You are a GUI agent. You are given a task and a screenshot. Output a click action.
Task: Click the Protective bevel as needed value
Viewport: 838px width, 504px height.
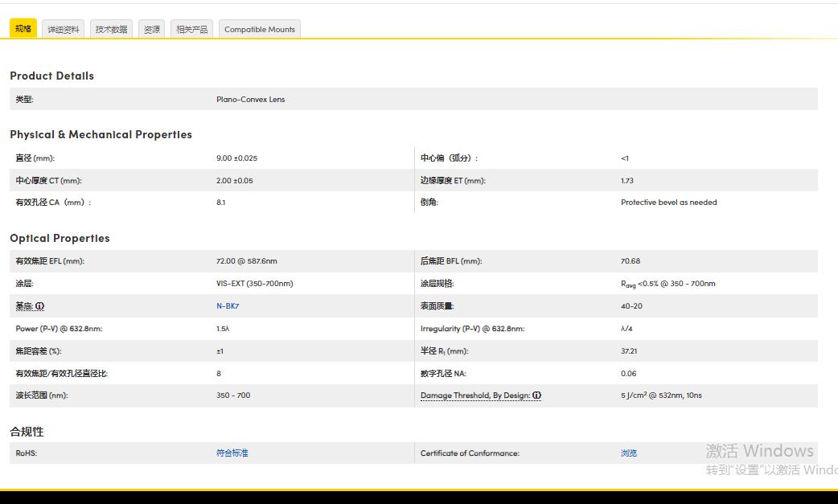pyautogui.click(x=668, y=203)
